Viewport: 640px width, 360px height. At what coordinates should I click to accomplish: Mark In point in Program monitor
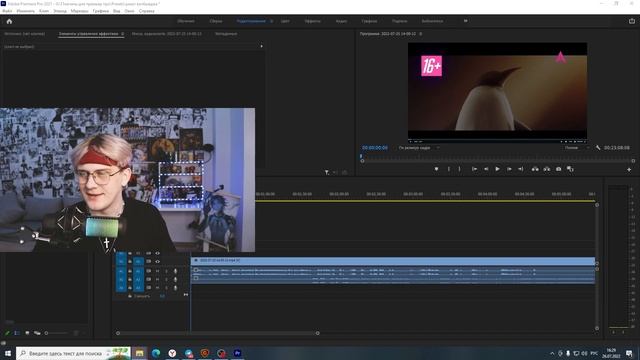click(449, 169)
